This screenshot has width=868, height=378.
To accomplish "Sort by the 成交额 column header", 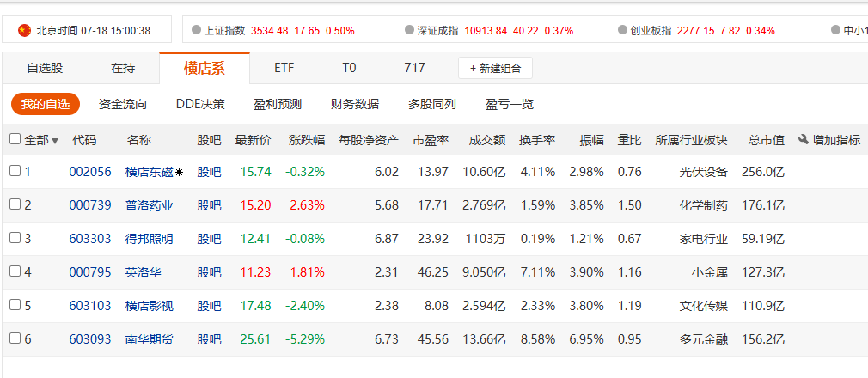I will (487, 140).
